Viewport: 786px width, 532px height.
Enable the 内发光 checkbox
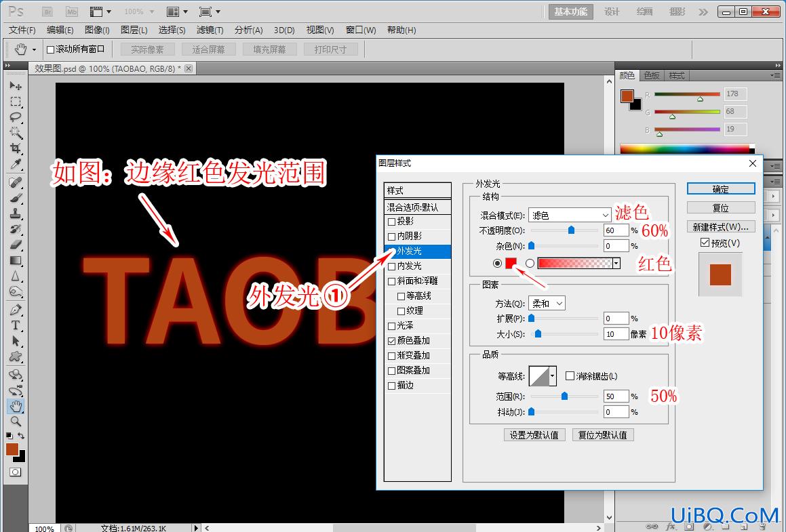[x=392, y=266]
